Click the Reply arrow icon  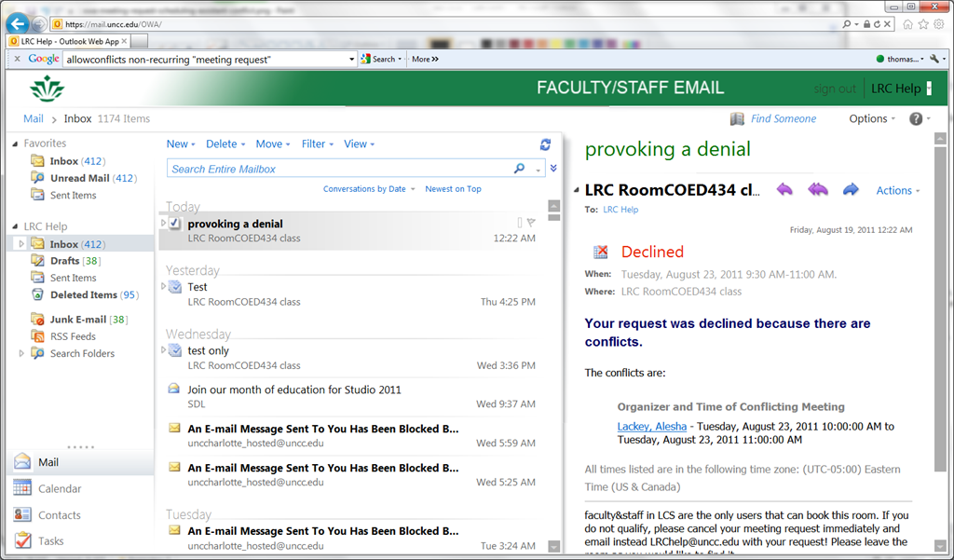pos(784,190)
